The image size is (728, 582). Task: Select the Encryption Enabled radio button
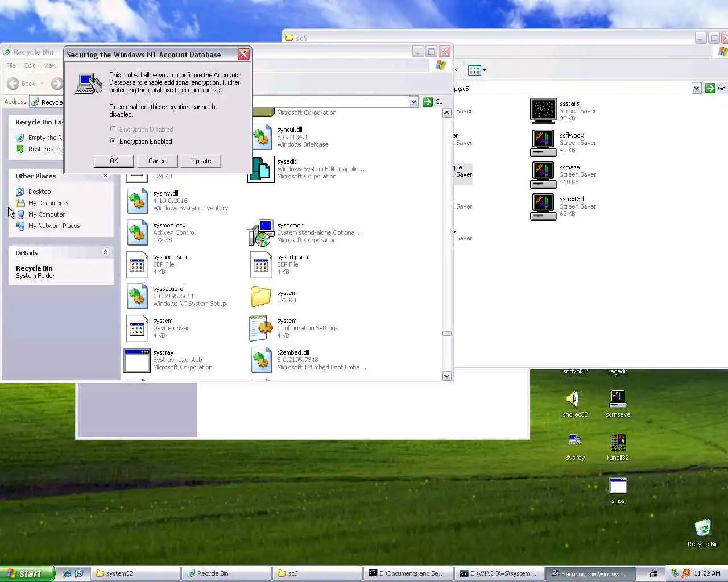tap(113, 141)
